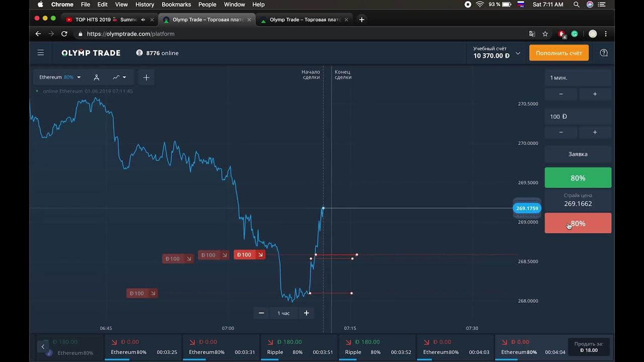Mute the TOP HITS 2019 tab audio
The image size is (644, 362).
pos(143,20)
